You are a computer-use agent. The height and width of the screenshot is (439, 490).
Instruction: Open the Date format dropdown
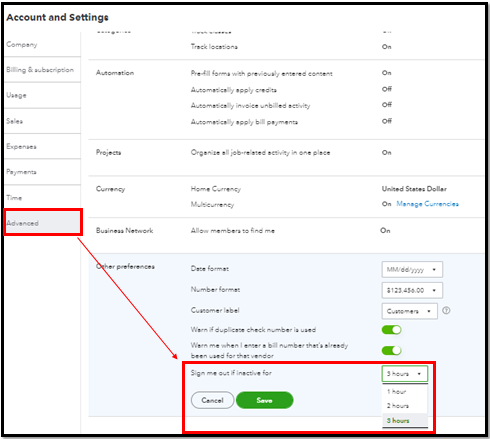coord(412,269)
